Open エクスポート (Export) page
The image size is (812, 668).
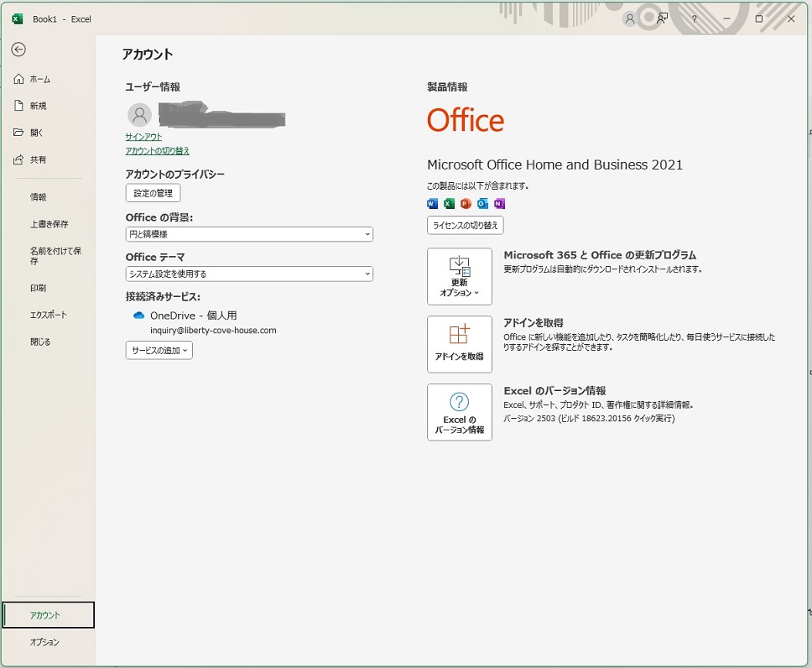point(48,315)
